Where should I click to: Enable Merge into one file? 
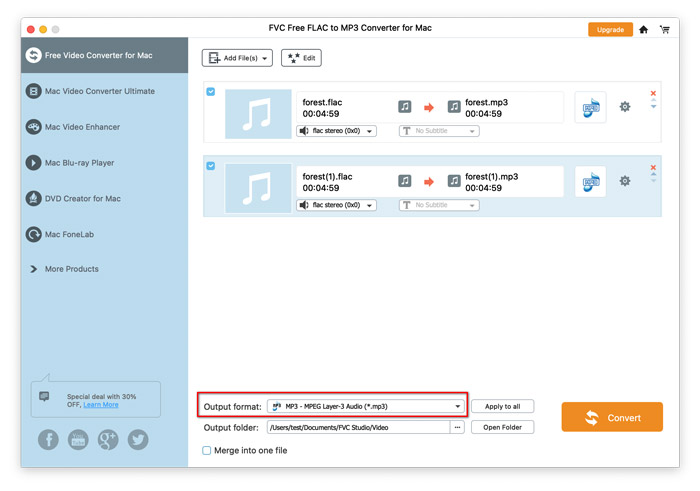coord(207,450)
